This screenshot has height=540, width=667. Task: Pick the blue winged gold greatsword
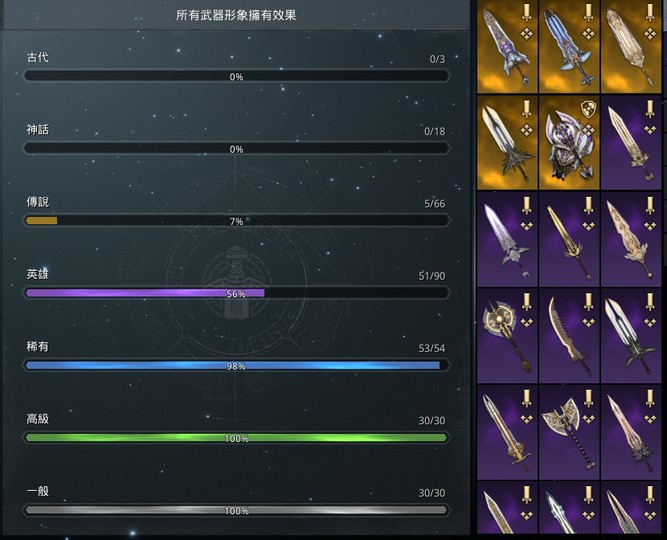point(569,46)
